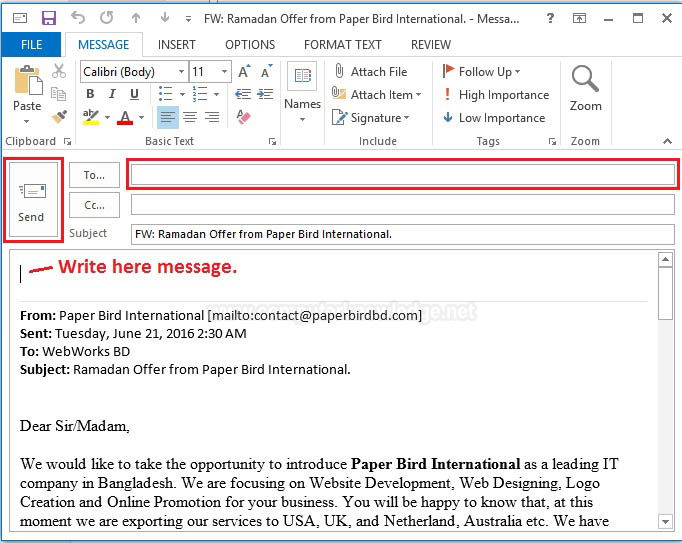Expand the Paste options arrow
The image size is (682, 543).
(27, 121)
